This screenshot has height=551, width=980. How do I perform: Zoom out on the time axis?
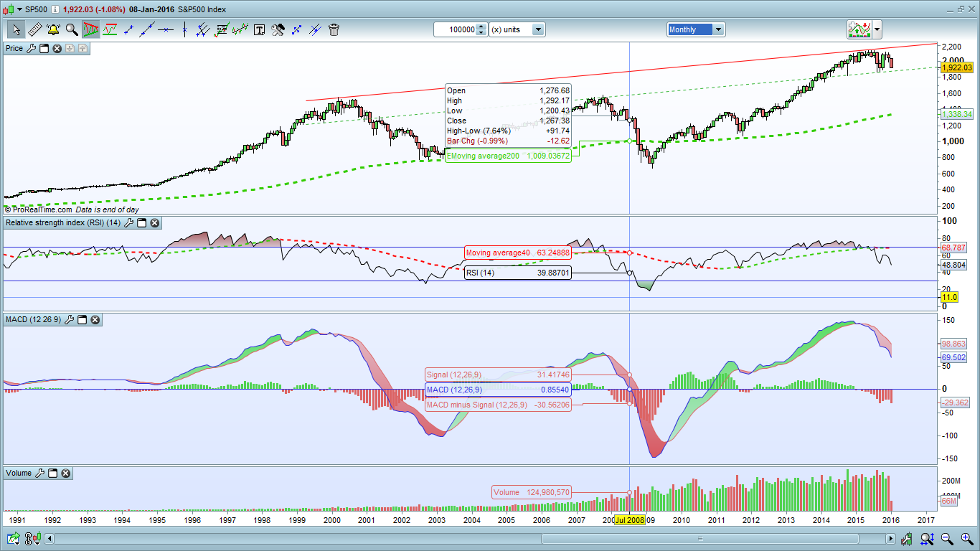[947, 538]
